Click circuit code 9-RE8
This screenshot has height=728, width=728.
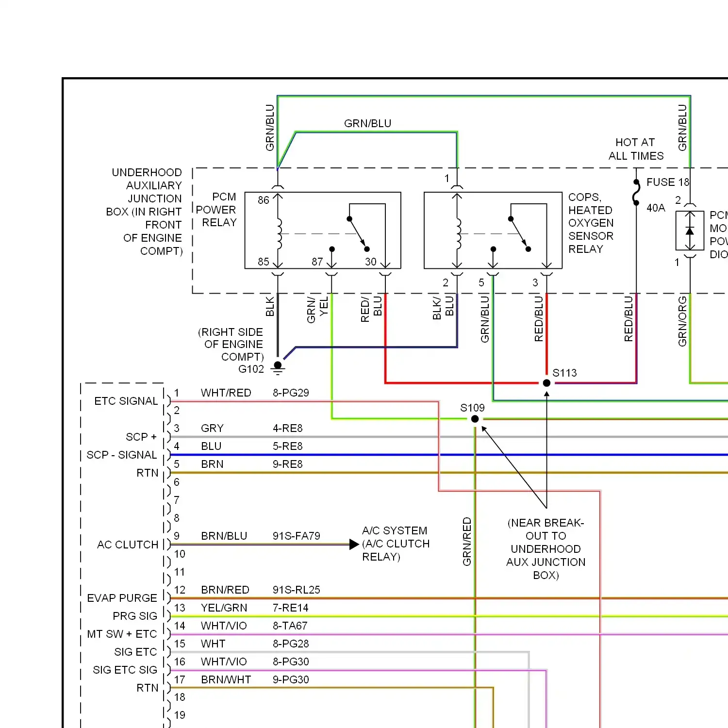pos(287,464)
